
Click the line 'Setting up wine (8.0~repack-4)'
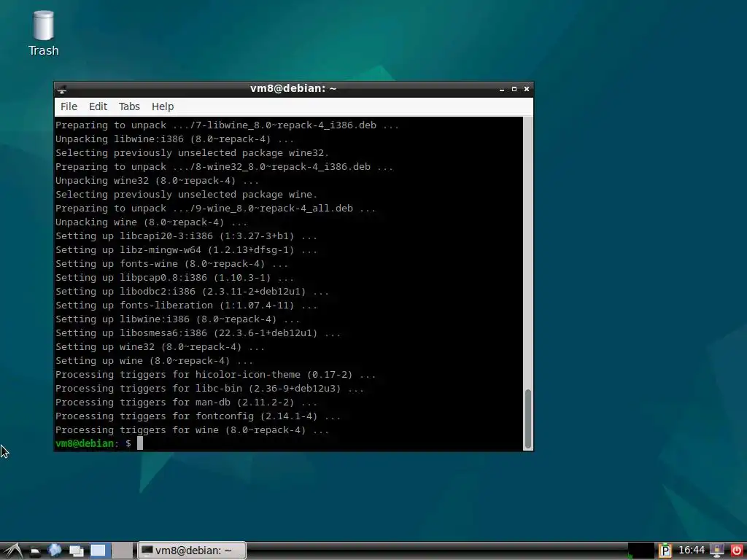(155, 361)
